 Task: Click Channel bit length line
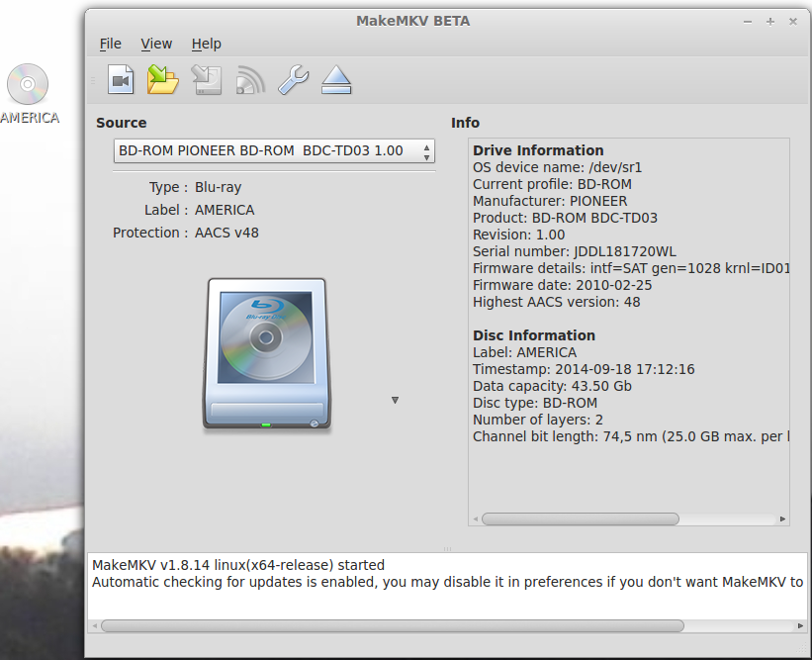(x=631, y=436)
